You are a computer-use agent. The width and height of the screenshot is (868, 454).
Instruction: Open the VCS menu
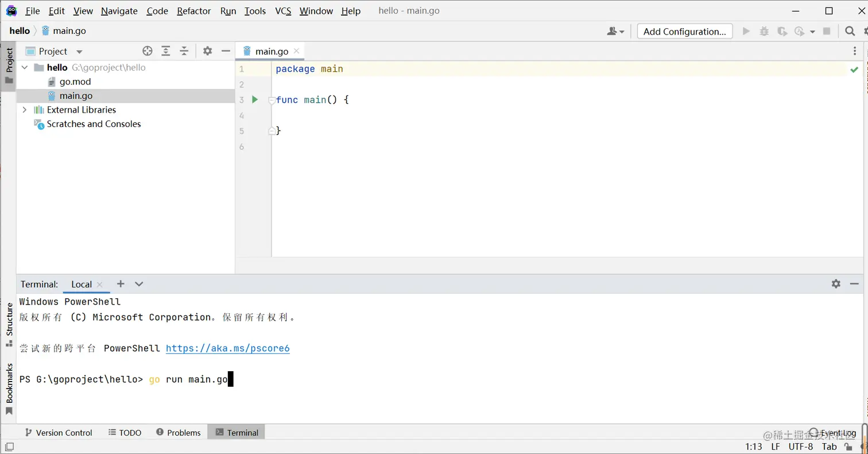(x=283, y=11)
